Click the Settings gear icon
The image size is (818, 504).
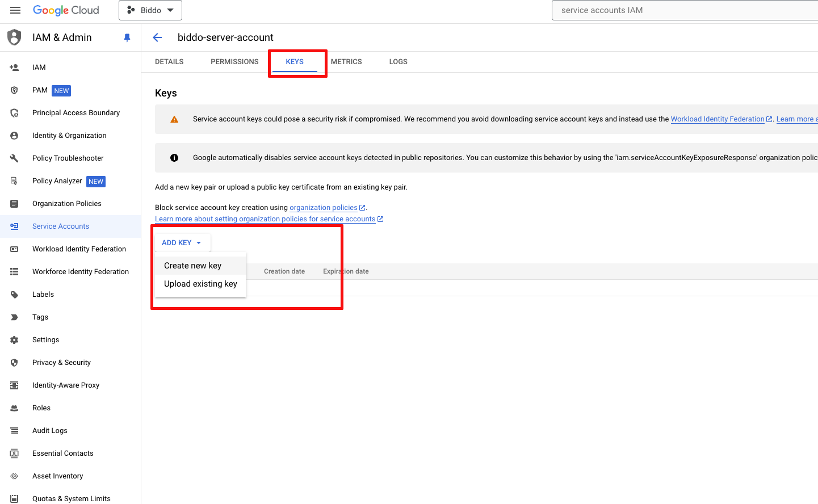pos(14,340)
